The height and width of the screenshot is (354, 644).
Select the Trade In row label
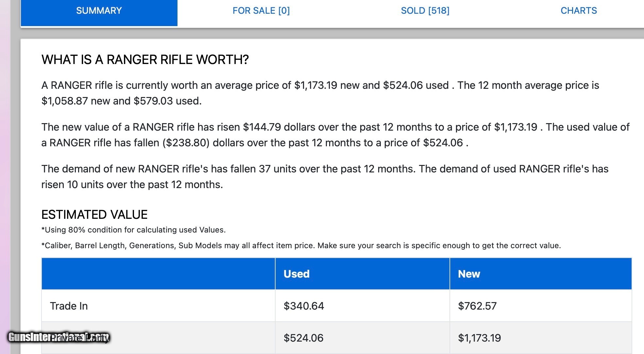[69, 306]
